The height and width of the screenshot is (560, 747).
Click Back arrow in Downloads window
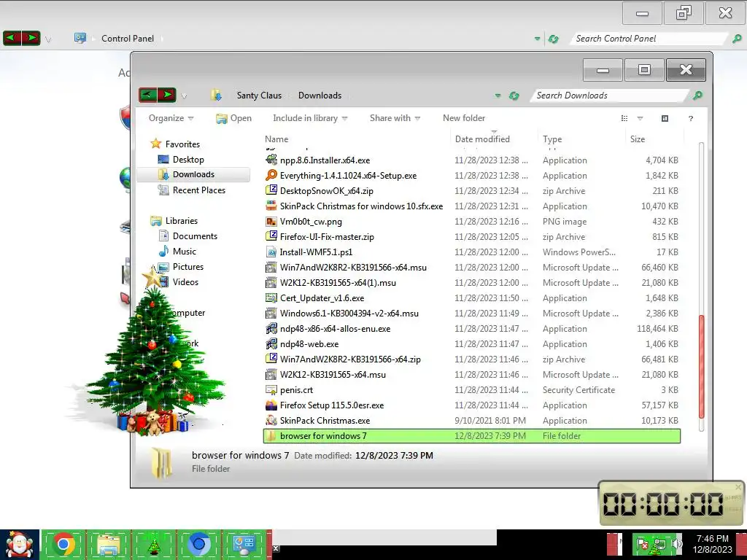coord(147,95)
